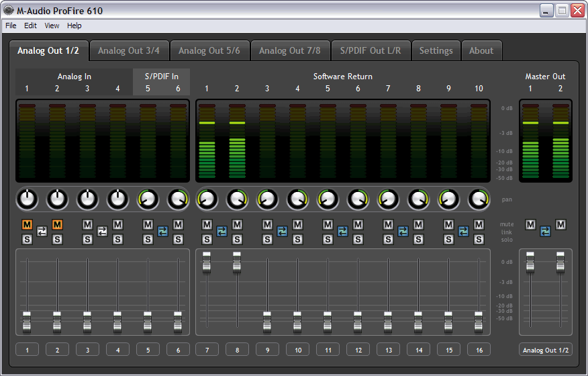Click Software Return 1 pan knob
This screenshot has width=588, height=376.
coord(207,199)
